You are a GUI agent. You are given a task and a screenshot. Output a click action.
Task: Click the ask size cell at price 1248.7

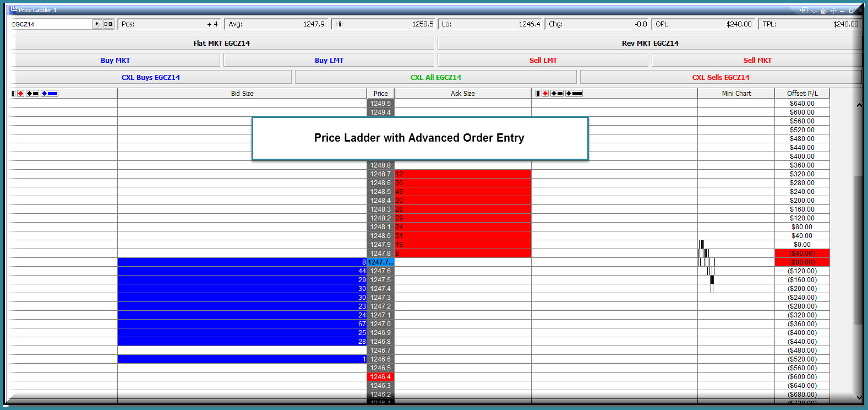(x=463, y=174)
